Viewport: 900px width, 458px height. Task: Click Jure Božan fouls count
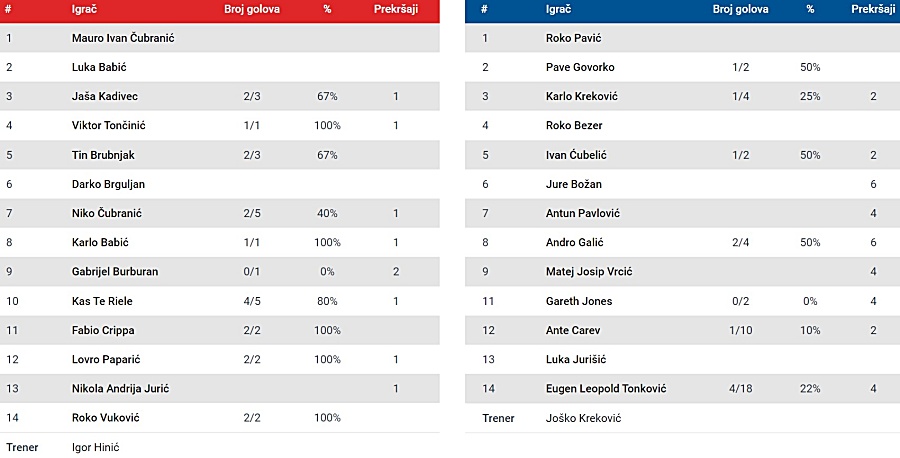(873, 184)
